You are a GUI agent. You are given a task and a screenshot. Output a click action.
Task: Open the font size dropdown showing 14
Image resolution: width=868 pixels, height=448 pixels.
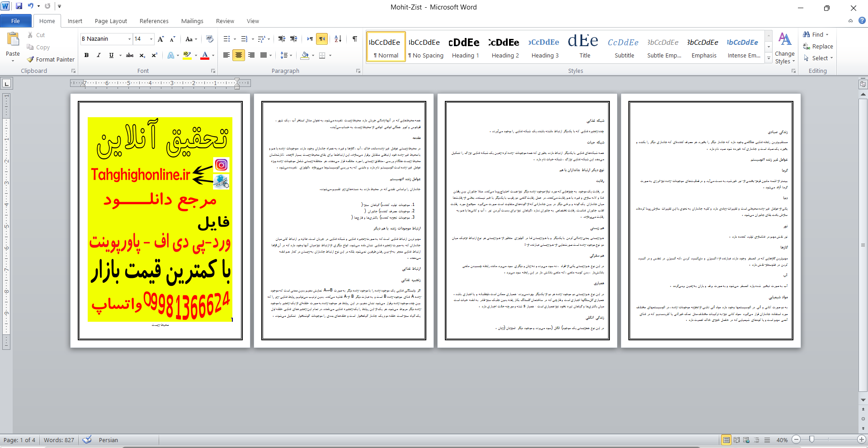151,39
